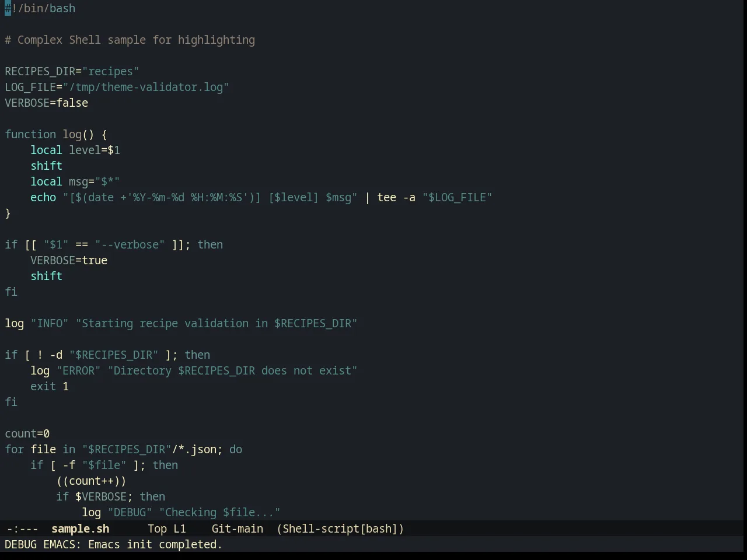Click the 'if [ ! -d "$RECIPES_DIR" ]' line

coord(107,355)
